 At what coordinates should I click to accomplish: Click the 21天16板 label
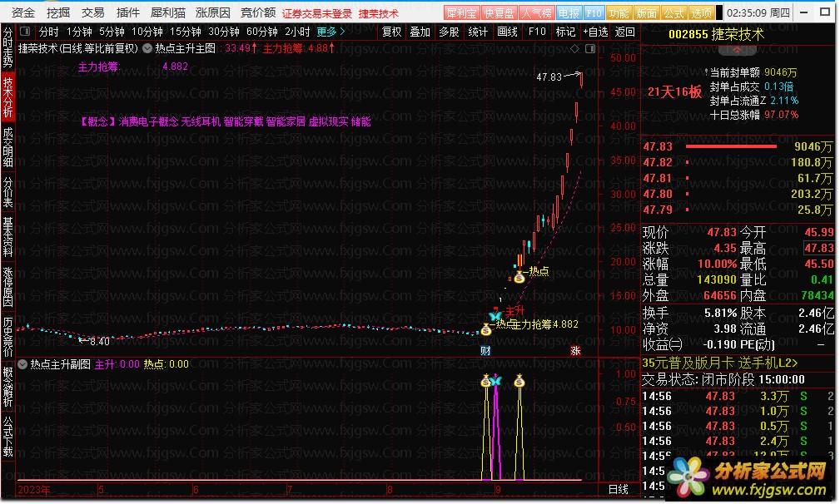[674, 92]
